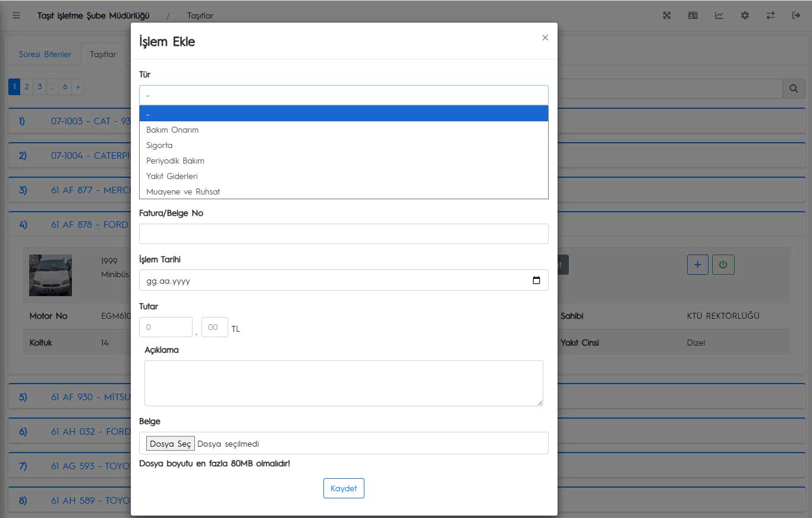Viewport: 812px width, 518px height.
Task: Select 'Sigorta' from the Tür list
Action: (159, 145)
